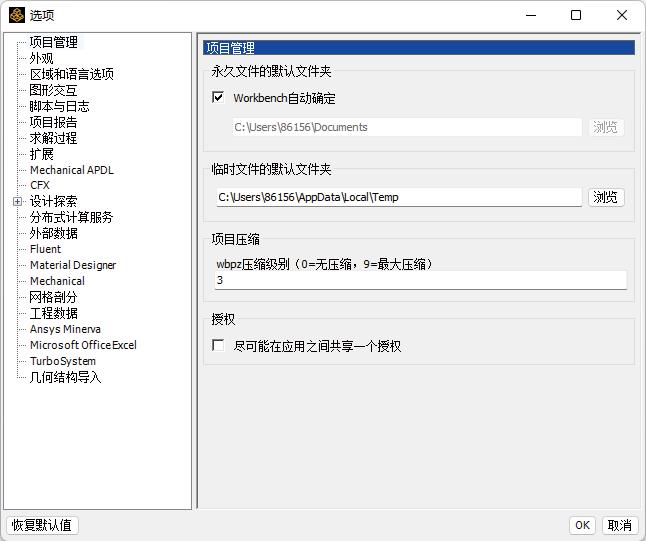Click 恢复默认值 to restore defaults

[x=41, y=525]
